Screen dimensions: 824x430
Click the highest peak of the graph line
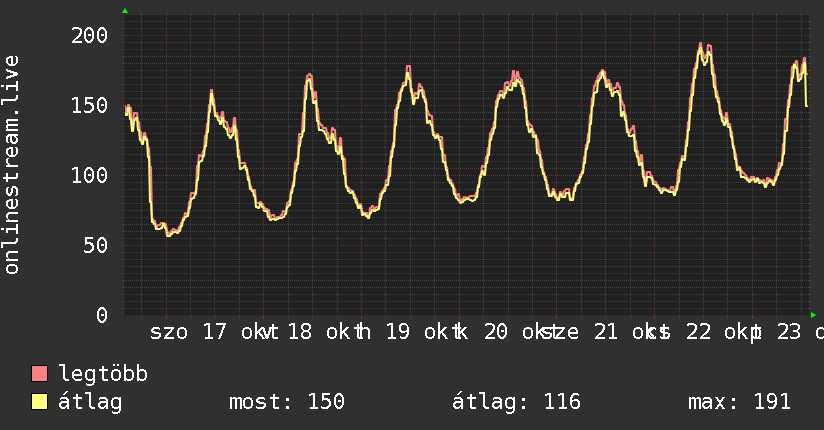[701, 44]
